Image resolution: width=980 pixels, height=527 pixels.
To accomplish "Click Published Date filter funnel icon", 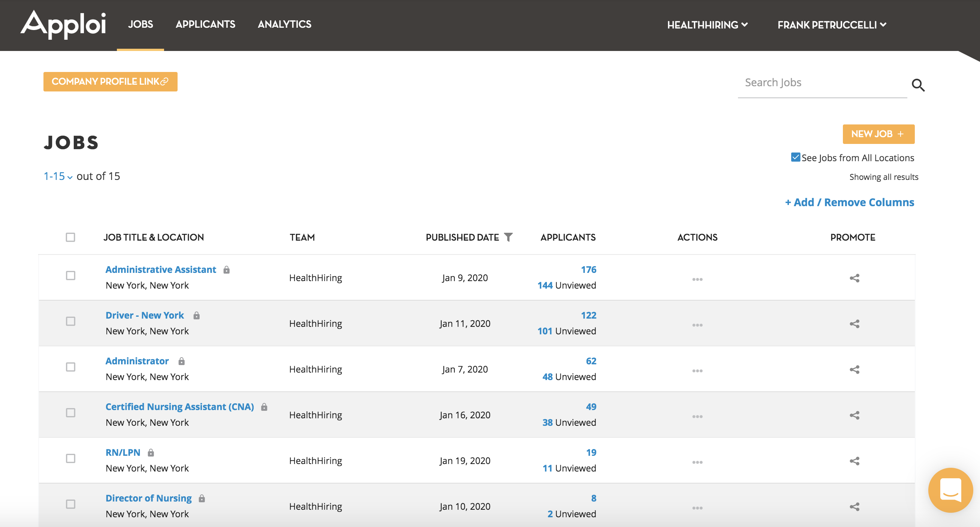I will (x=508, y=237).
